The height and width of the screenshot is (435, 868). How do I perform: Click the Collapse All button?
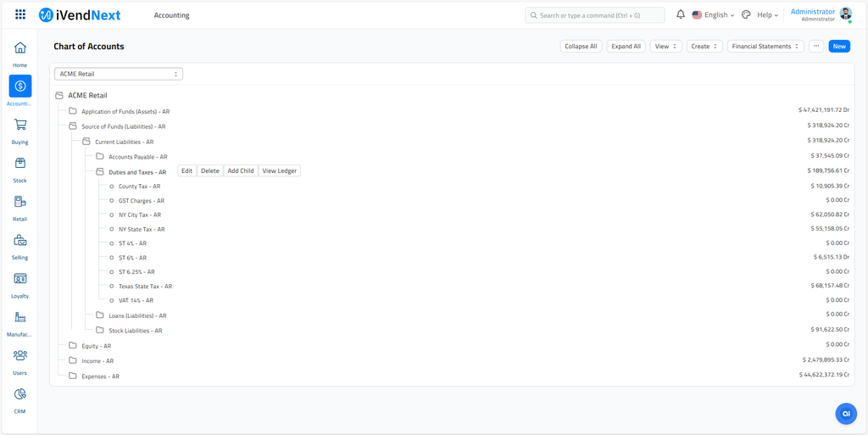pyautogui.click(x=581, y=47)
